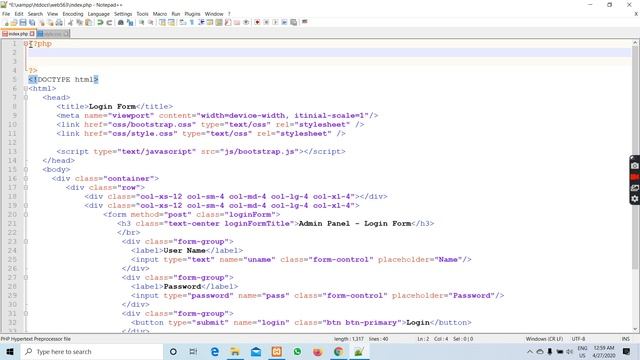Open the Language menu
Image resolution: width=640 pixels, height=360 pixels.
pyautogui.click(x=98, y=14)
